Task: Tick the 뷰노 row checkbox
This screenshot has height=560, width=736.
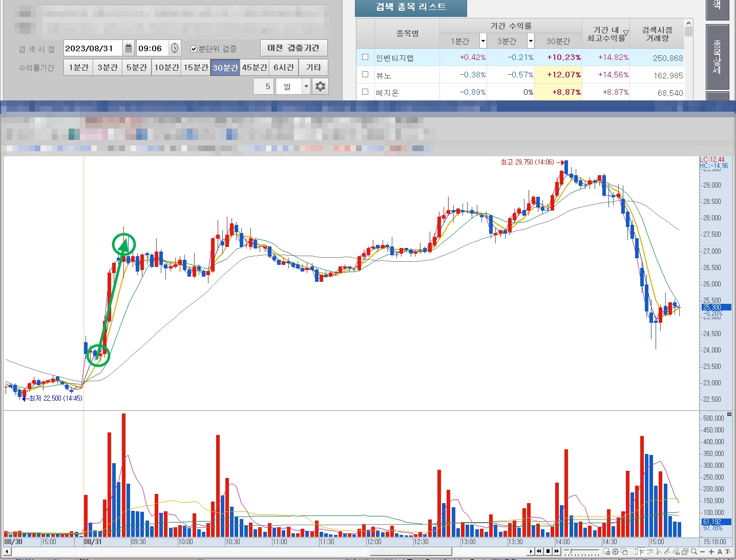Action: (x=365, y=75)
